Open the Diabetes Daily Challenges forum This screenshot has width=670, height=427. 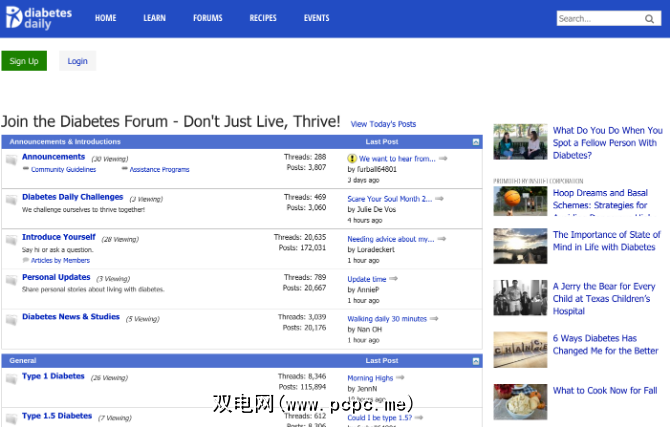coord(72,197)
